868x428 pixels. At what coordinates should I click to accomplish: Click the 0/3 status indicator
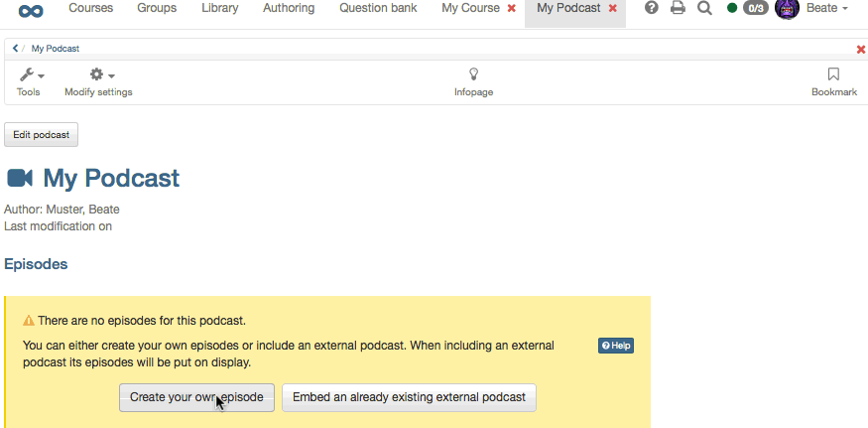click(755, 9)
